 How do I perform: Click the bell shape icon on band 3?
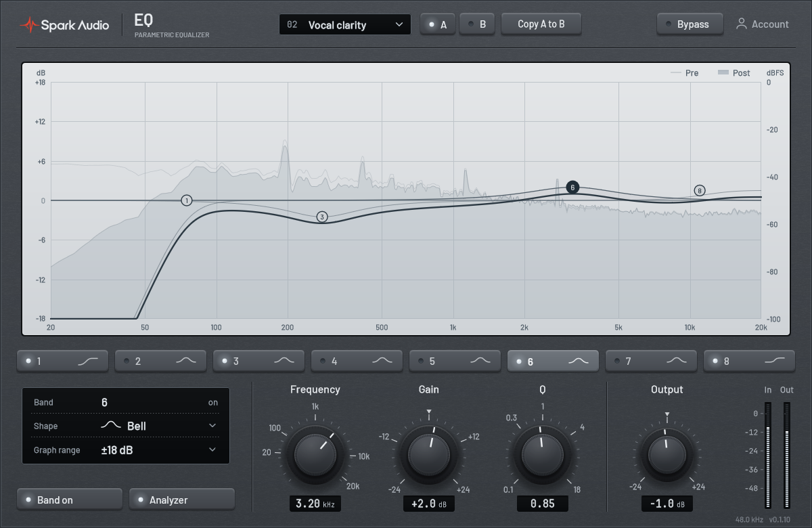pos(285,361)
